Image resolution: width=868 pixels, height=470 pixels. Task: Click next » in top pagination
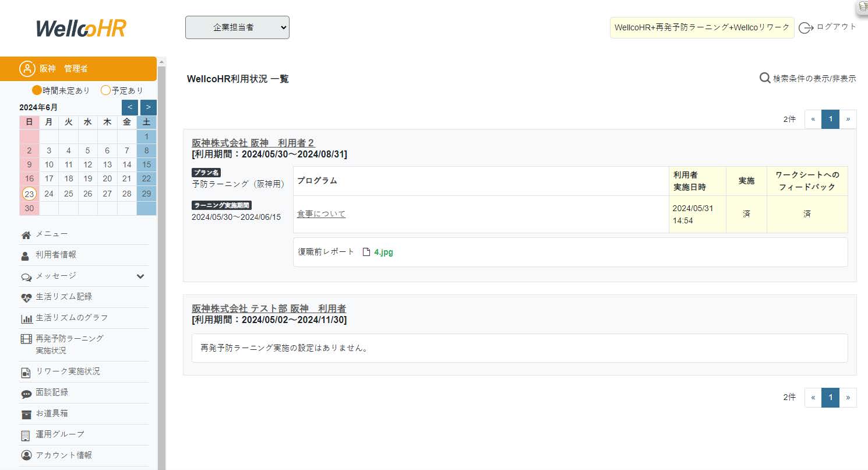(x=848, y=119)
